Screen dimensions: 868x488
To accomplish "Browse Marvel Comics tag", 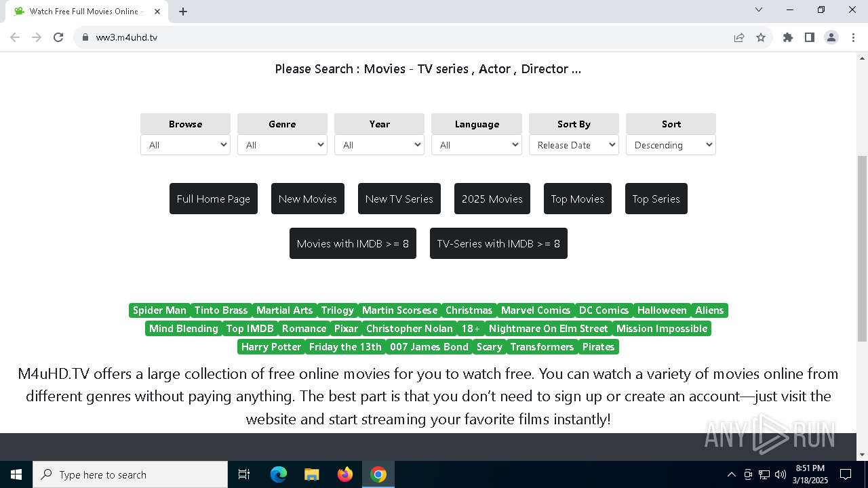I will tap(536, 310).
